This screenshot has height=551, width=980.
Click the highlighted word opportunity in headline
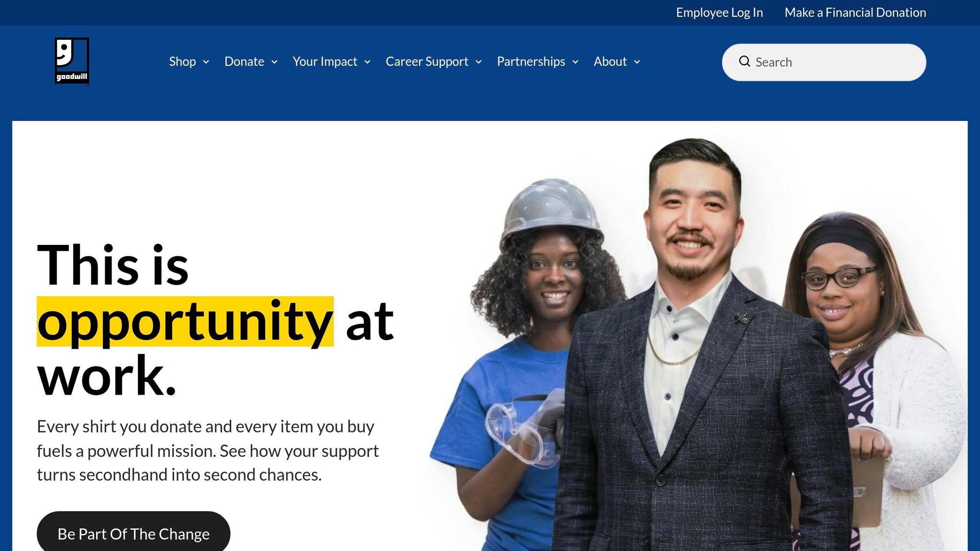[185, 321]
